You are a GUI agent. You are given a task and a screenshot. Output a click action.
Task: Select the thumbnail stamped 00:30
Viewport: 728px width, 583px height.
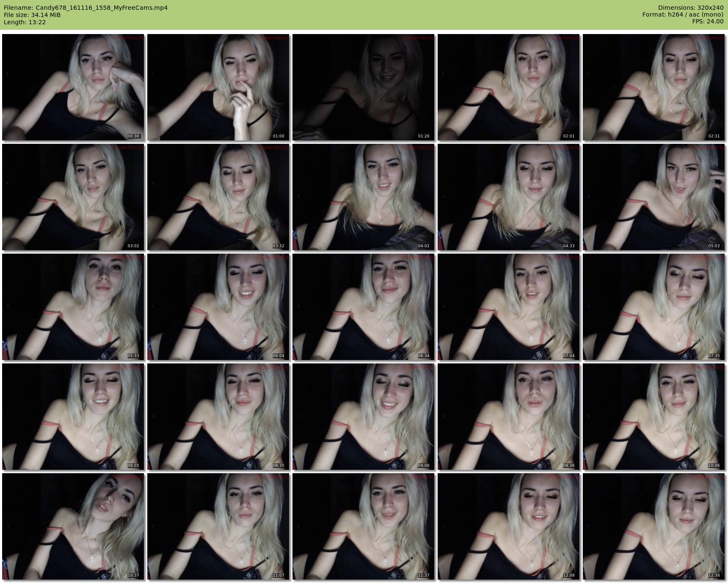[73, 87]
